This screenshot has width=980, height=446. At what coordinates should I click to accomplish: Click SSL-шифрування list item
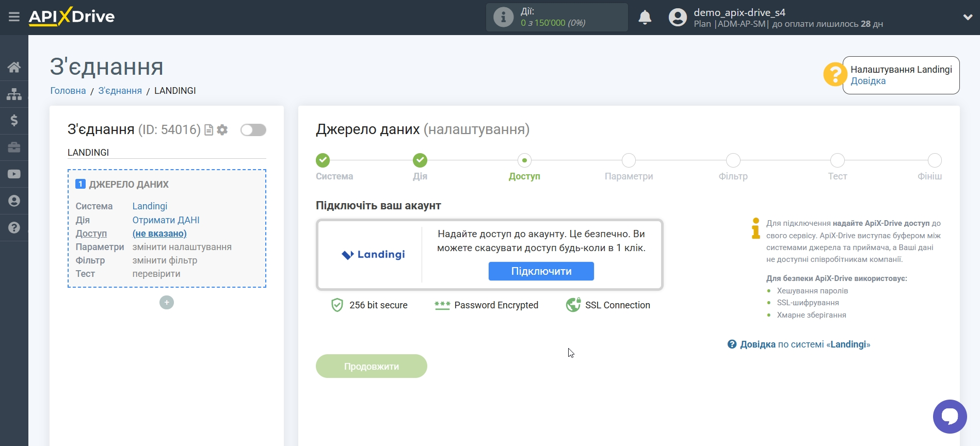(x=808, y=303)
